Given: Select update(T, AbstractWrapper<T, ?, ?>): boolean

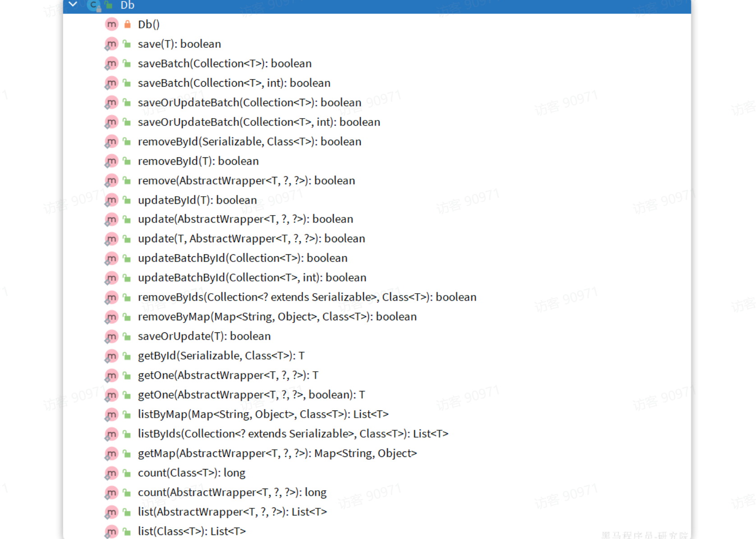Looking at the screenshot, I should tap(252, 239).
